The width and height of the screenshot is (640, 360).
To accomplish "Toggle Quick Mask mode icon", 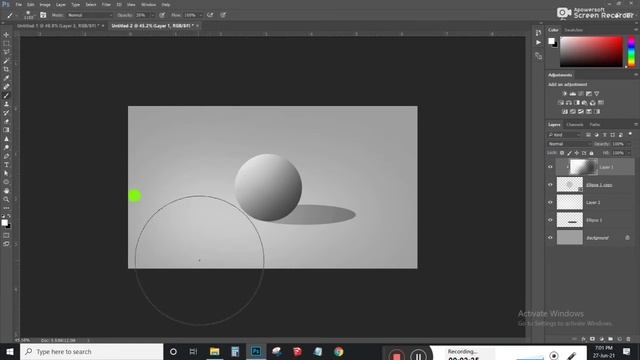I will 6,235.
